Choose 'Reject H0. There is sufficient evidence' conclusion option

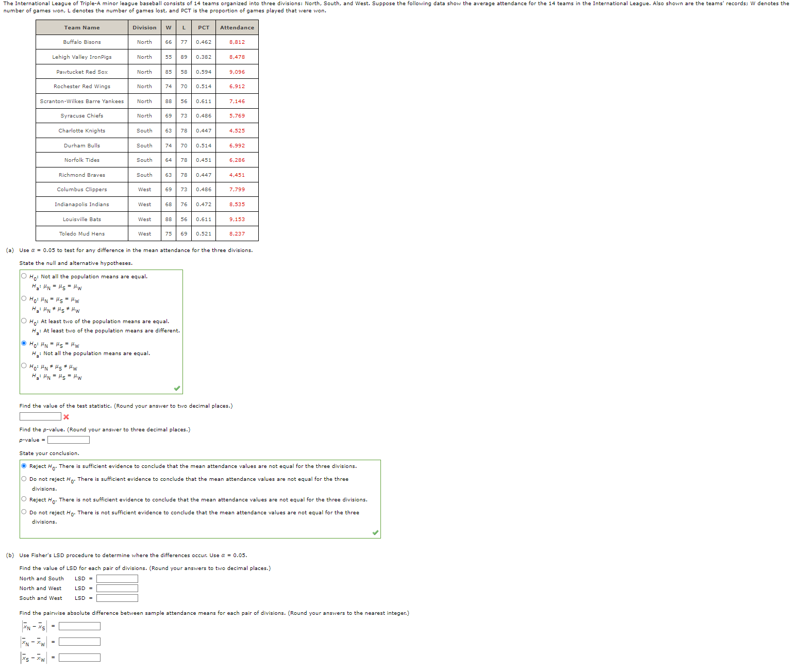click(x=24, y=465)
